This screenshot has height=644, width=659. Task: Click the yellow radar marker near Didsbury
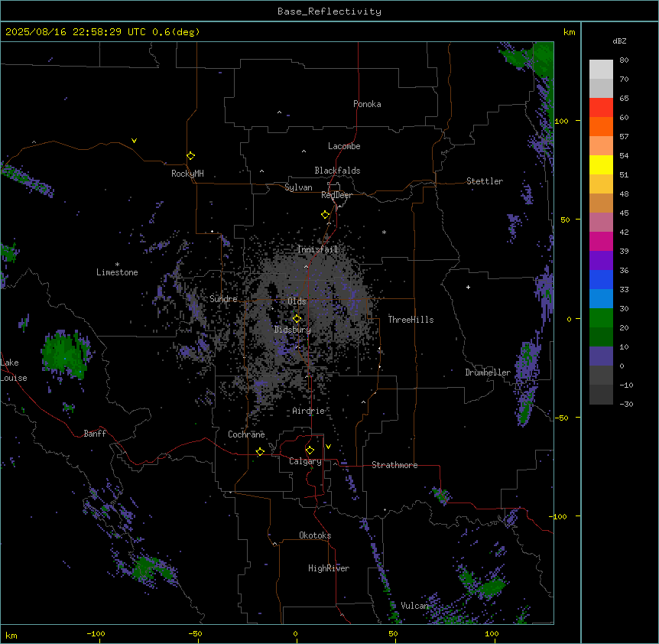point(297,318)
